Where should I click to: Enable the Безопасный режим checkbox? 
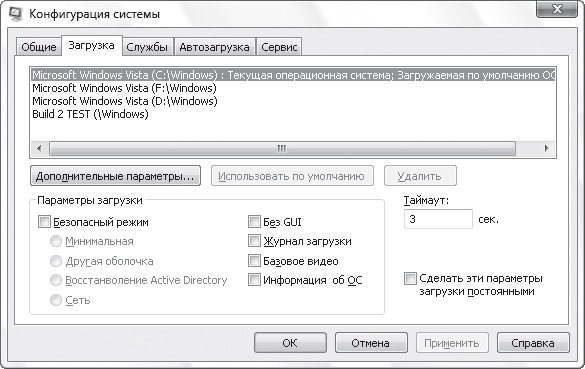pos(44,222)
